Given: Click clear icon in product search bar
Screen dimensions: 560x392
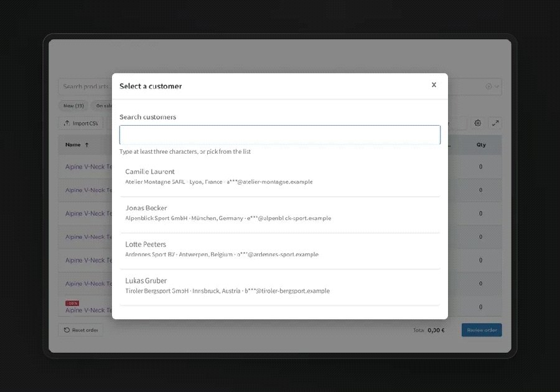Looking at the screenshot, I should 488,86.
